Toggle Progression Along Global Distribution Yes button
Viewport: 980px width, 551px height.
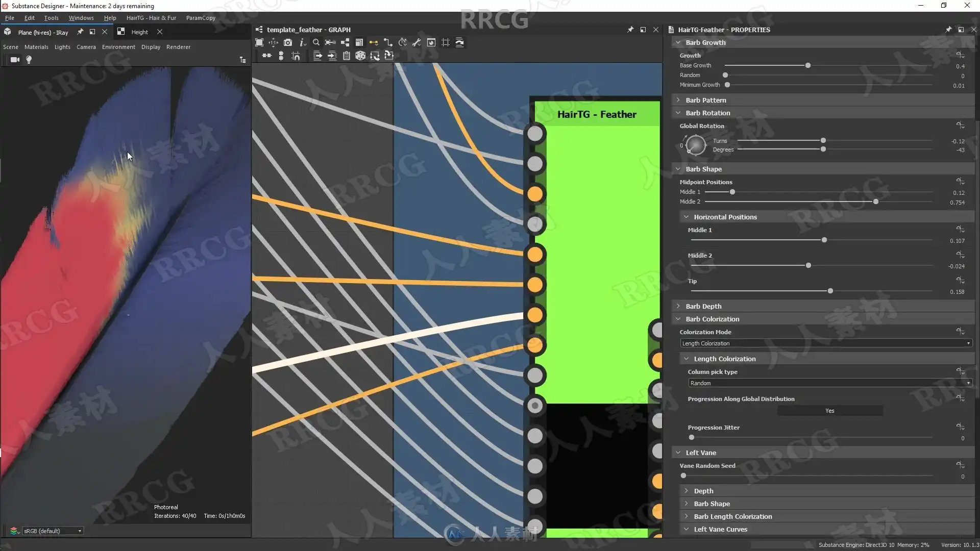tap(829, 411)
